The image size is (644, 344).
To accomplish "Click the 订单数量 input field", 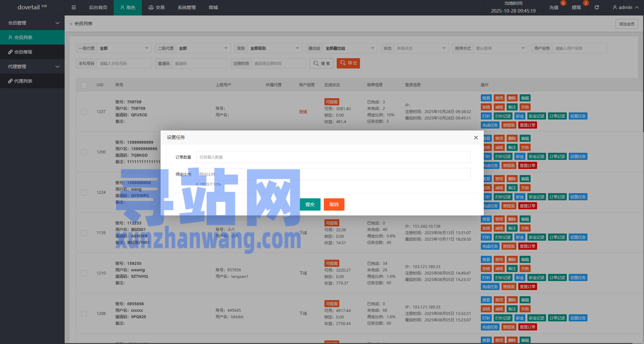I will pyautogui.click(x=333, y=157).
